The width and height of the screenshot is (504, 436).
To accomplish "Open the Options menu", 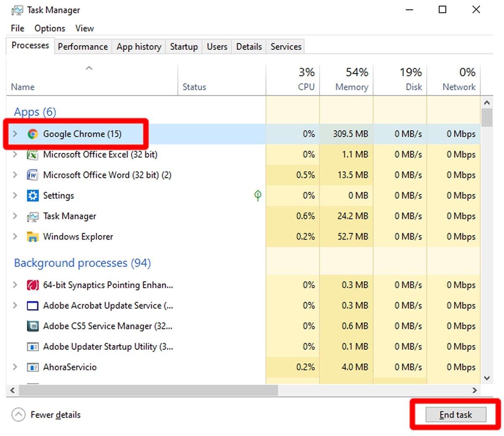I will point(50,28).
